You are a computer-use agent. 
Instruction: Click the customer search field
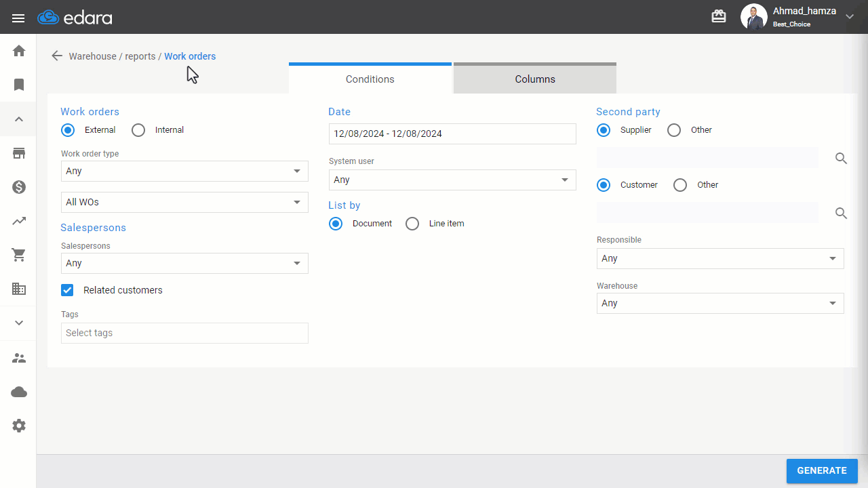click(x=707, y=213)
